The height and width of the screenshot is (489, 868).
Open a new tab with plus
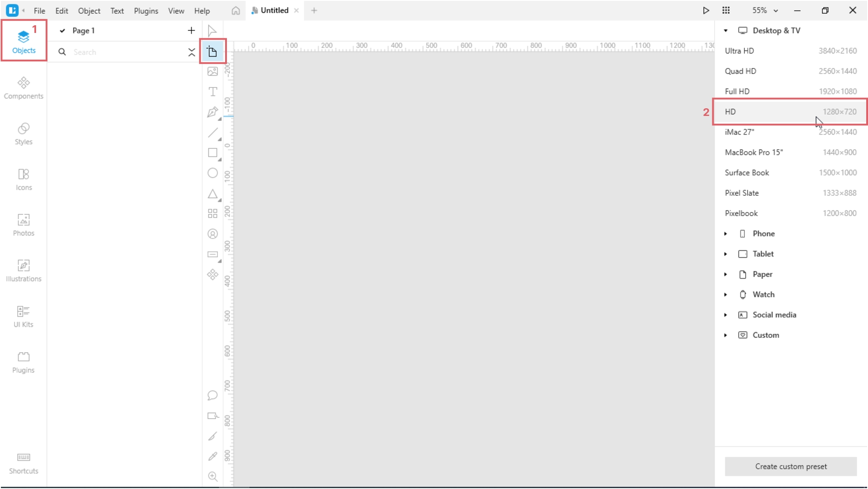pyautogui.click(x=314, y=10)
